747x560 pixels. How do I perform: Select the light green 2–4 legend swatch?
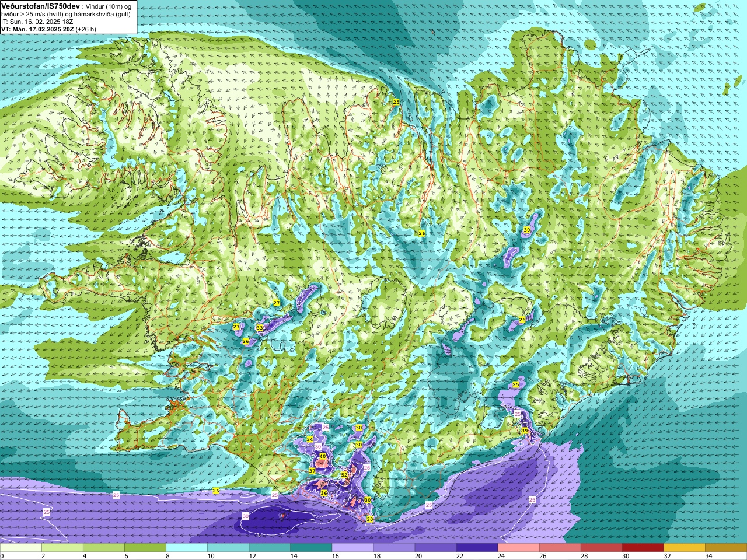pyautogui.click(x=62, y=548)
